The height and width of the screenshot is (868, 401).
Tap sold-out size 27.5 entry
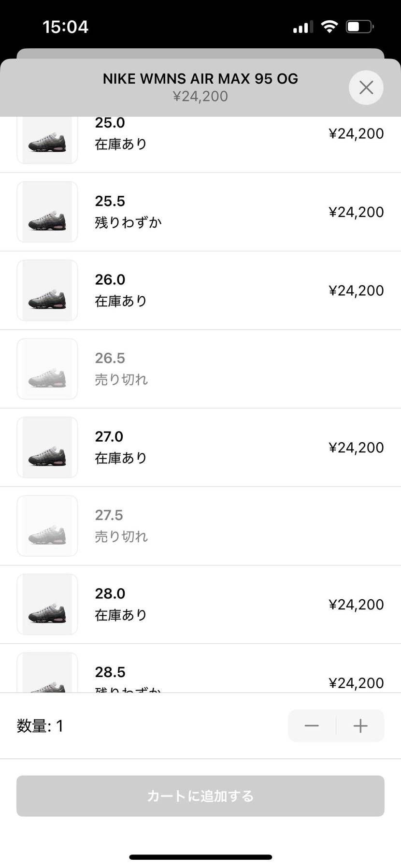point(200,526)
